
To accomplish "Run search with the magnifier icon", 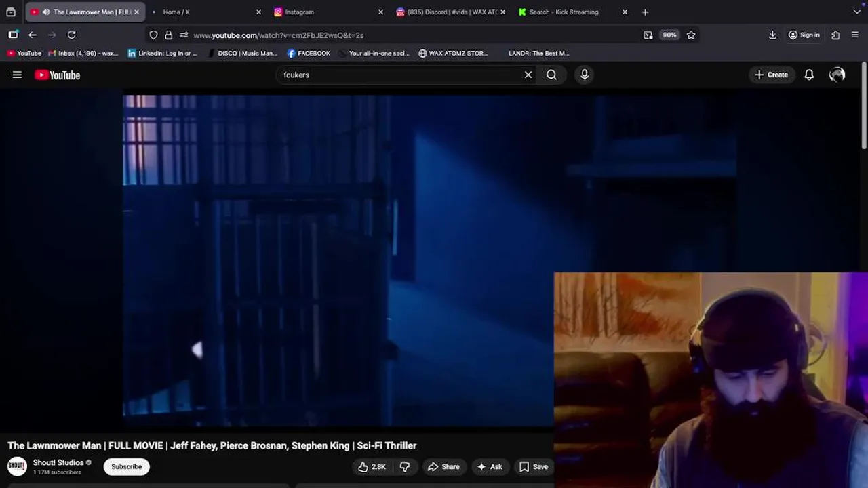I will point(551,75).
